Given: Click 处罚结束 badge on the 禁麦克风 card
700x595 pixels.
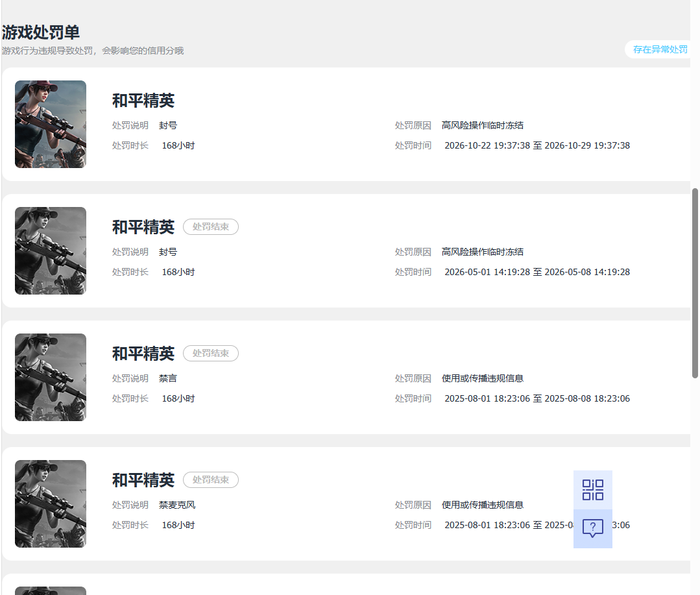Looking at the screenshot, I should coord(211,480).
